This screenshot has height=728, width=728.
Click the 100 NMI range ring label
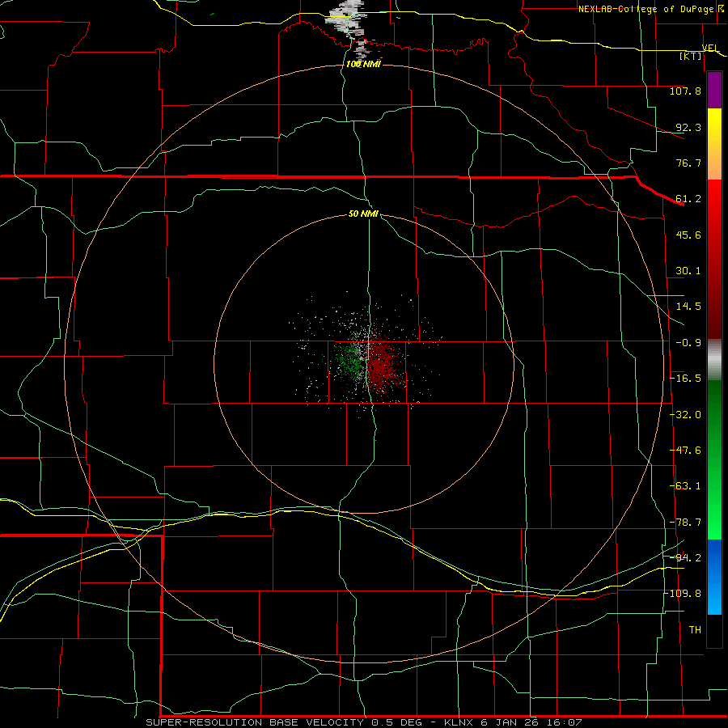tap(363, 64)
